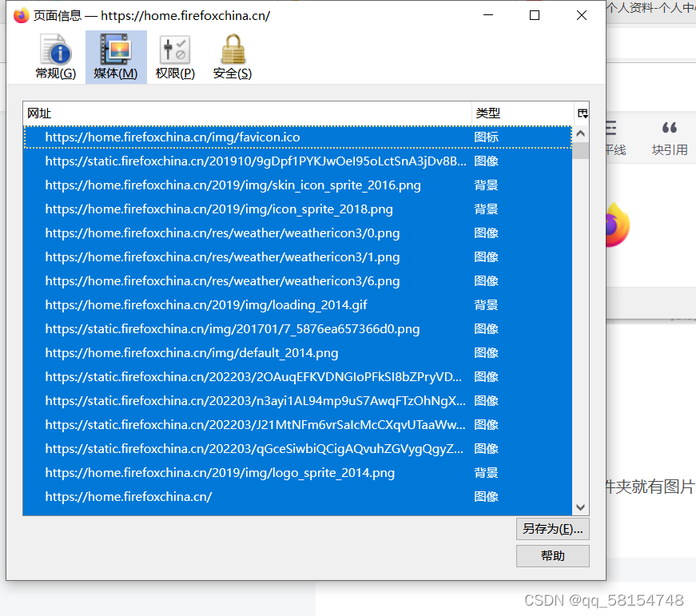Open the Security (安全) lock tab
This screenshot has height=616, width=696.
coord(233,58)
